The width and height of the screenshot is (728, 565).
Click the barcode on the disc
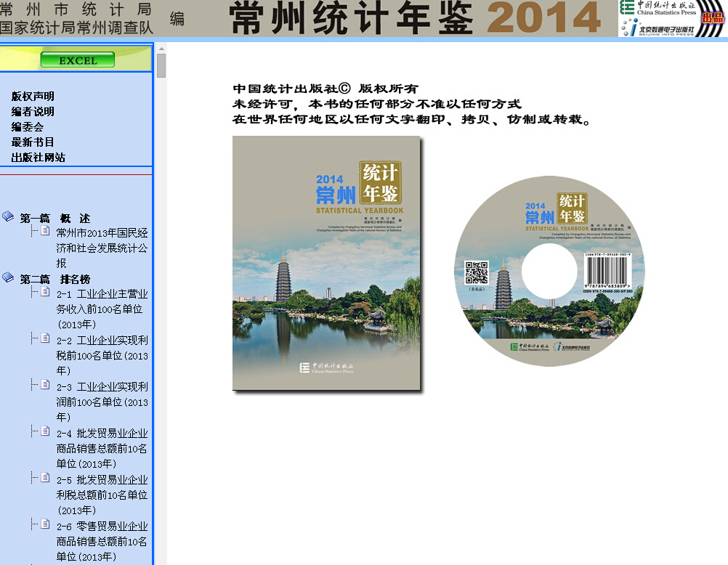pyautogui.click(x=607, y=272)
